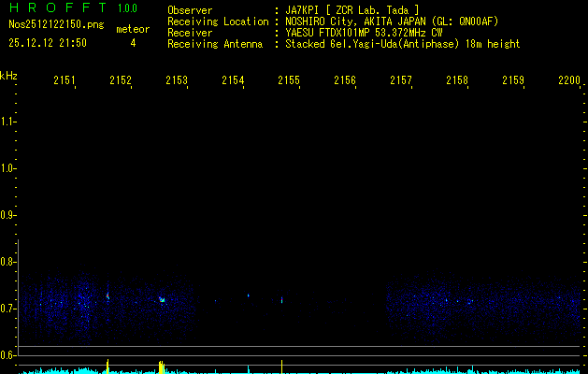Click the 0.7 frequency axis label
588x374 pixels.
coord(8,308)
